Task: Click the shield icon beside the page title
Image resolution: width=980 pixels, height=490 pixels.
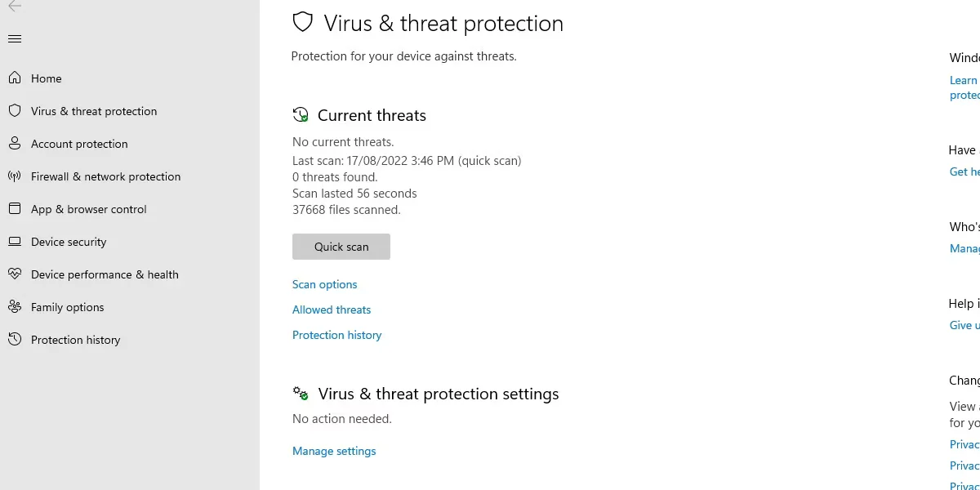Action: (303, 22)
